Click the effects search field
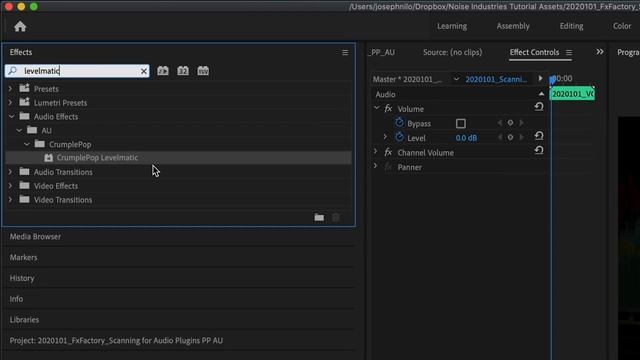The image size is (640, 360). [77, 71]
